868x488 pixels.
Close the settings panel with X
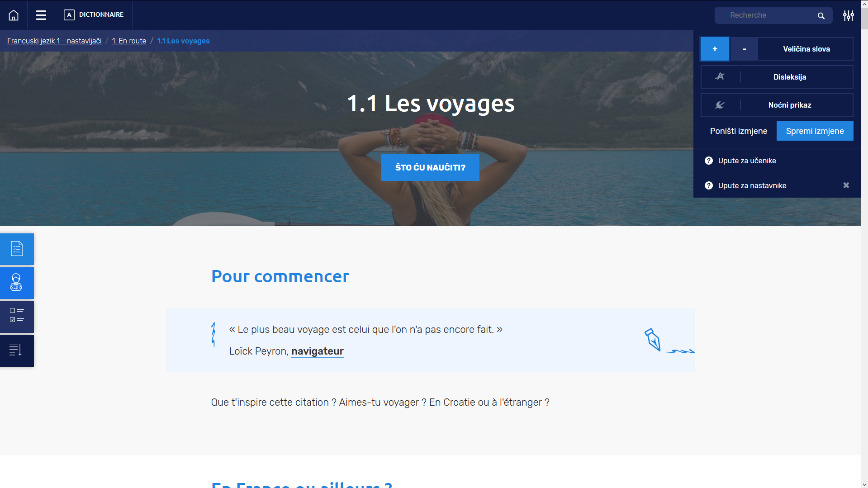point(846,185)
